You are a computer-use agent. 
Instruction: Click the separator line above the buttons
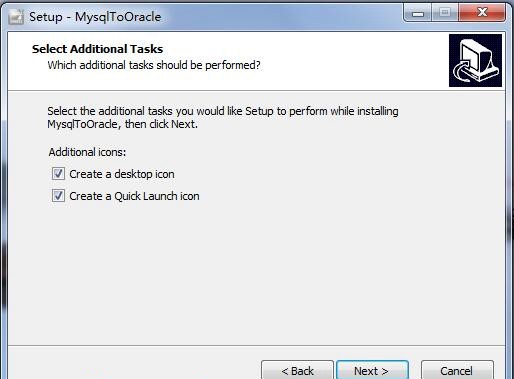(x=257, y=345)
